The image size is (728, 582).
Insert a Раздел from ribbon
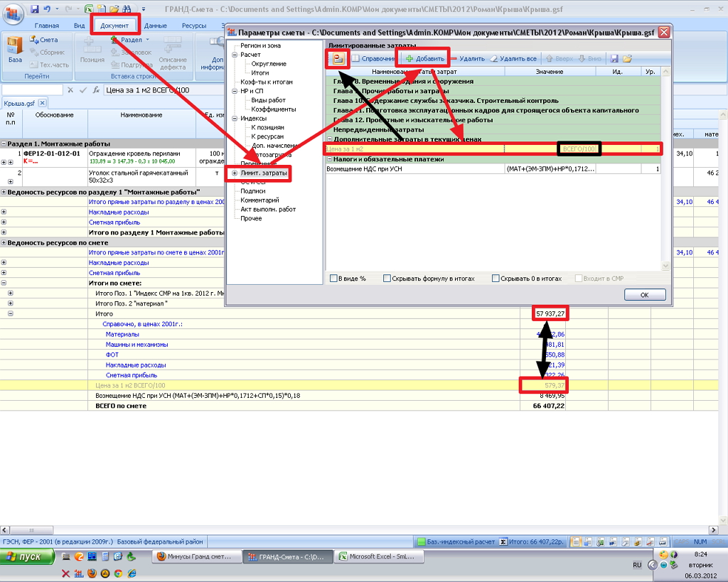pyautogui.click(x=127, y=40)
